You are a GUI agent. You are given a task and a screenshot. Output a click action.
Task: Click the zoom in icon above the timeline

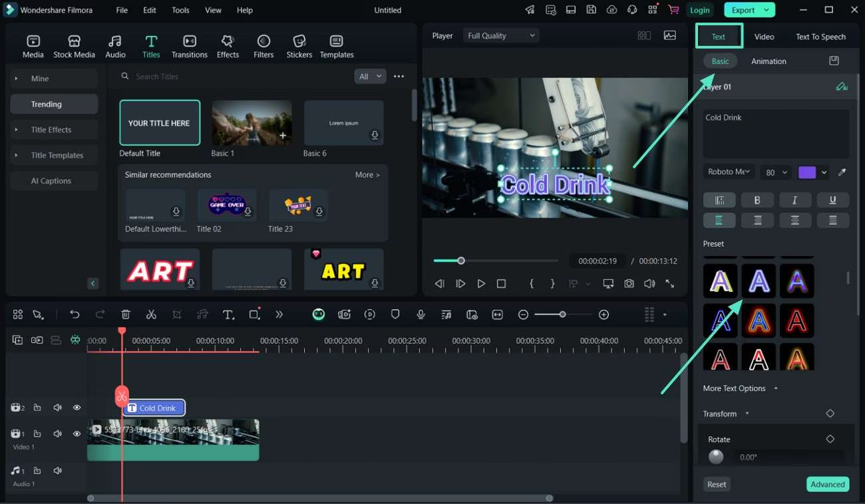click(x=604, y=314)
